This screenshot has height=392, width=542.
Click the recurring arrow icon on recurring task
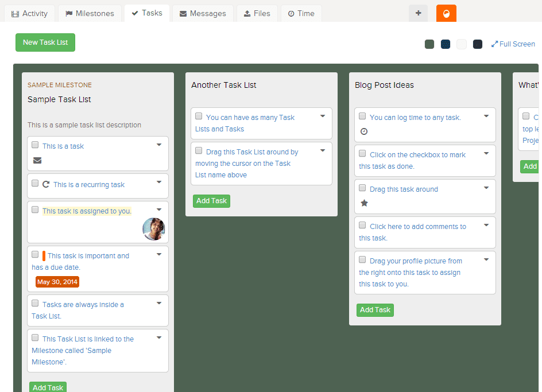coord(46,184)
